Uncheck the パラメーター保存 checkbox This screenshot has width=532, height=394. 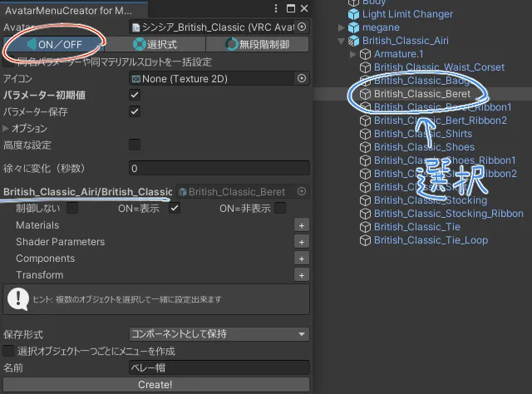click(135, 111)
